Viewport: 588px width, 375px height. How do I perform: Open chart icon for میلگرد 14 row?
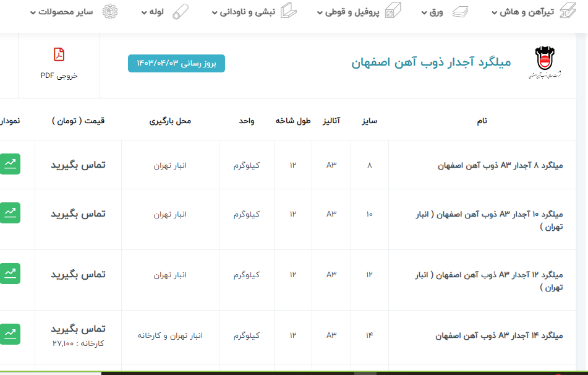11,334
